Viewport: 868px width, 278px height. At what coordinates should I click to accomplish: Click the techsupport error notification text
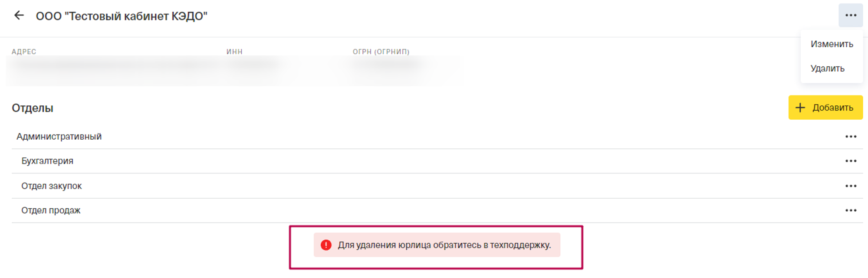pos(444,245)
